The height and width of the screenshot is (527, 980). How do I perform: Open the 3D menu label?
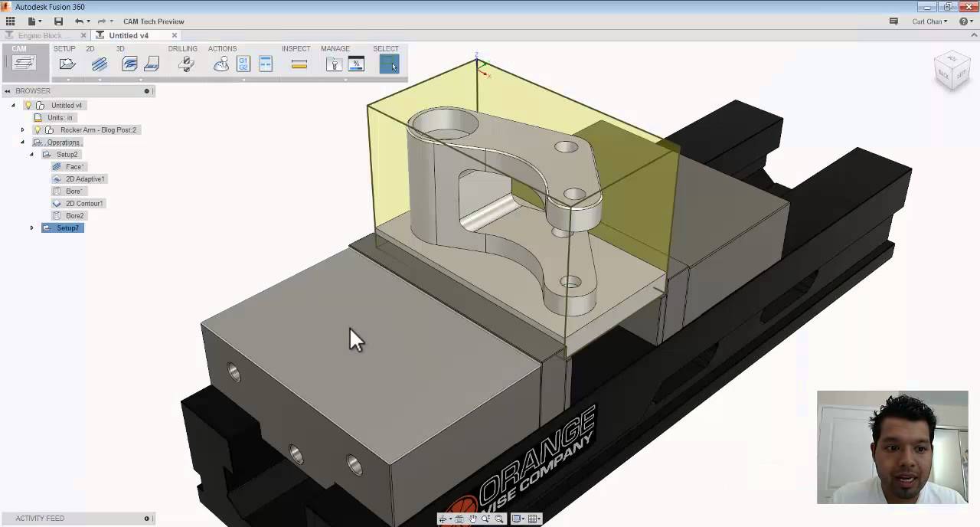tap(120, 48)
